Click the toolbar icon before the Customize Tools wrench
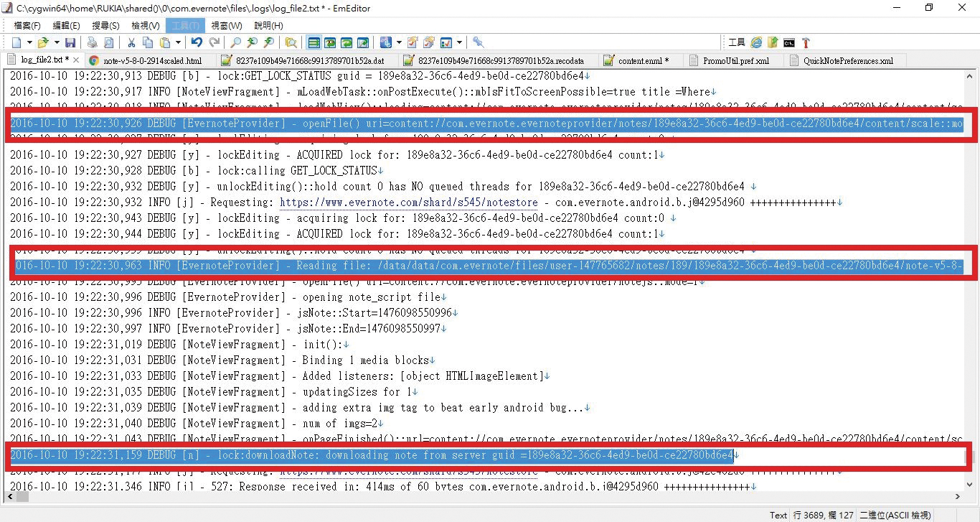The image size is (980, 522). pyautogui.click(x=446, y=42)
